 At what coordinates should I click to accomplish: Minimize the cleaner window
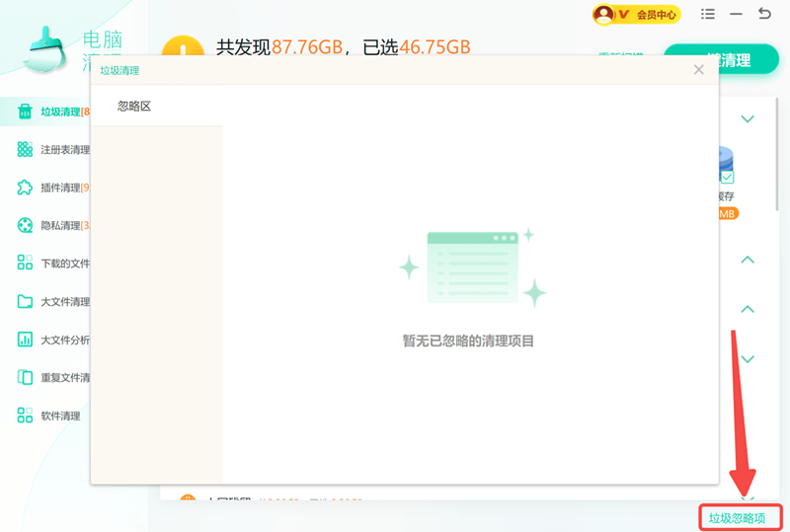point(736,14)
